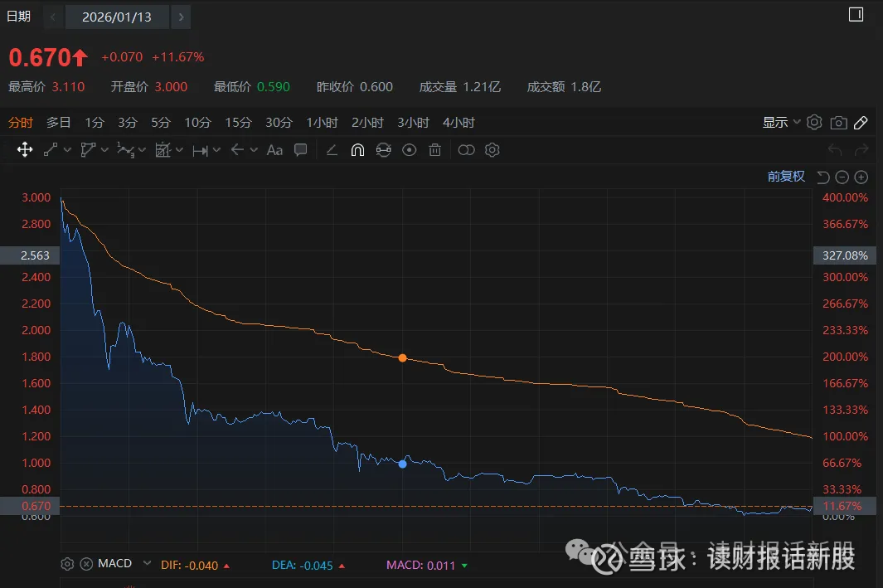Toggle the pencil drawing toolbar icon

point(861,122)
